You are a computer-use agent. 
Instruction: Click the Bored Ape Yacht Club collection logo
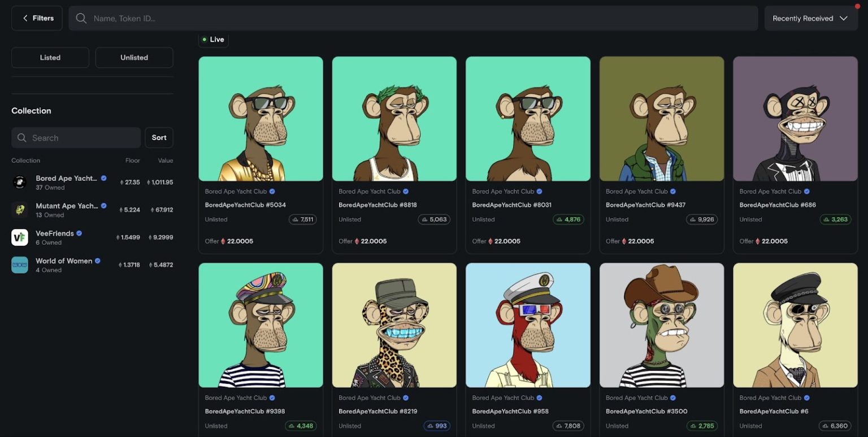coord(20,182)
